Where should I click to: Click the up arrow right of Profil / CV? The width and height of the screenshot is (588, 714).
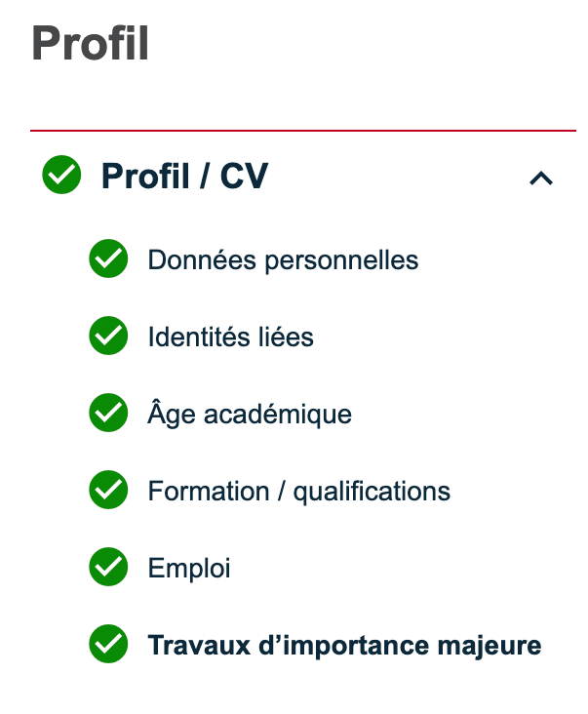pyautogui.click(x=540, y=178)
